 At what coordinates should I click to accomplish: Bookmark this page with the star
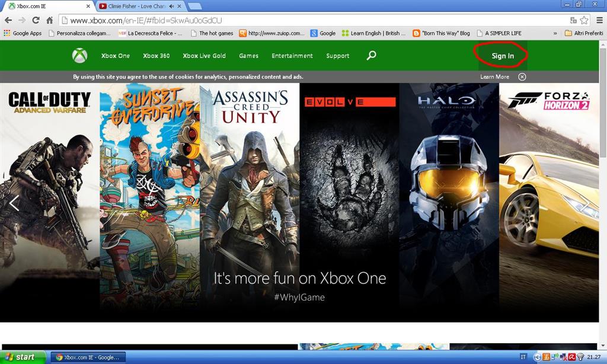pos(584,20)
